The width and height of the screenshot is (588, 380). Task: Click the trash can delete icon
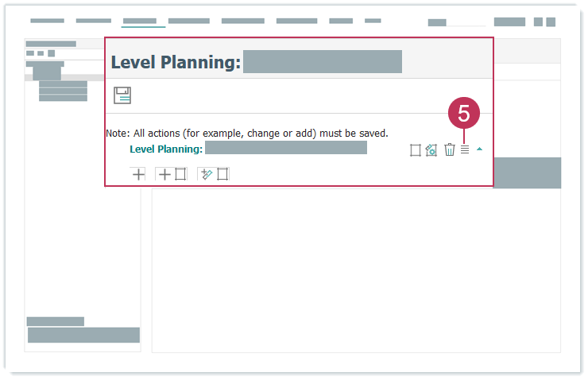pyautogui.click(x=449, y=149)
